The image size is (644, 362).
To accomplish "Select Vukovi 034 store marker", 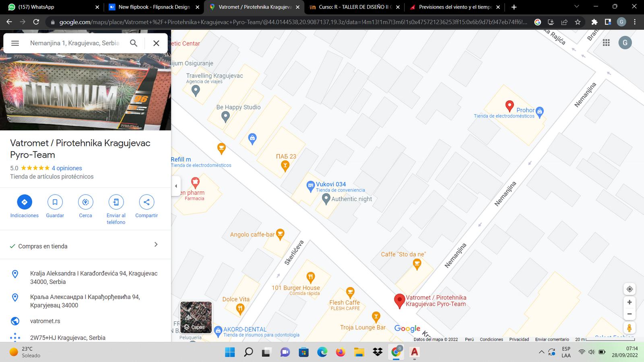I will [310, 186].
